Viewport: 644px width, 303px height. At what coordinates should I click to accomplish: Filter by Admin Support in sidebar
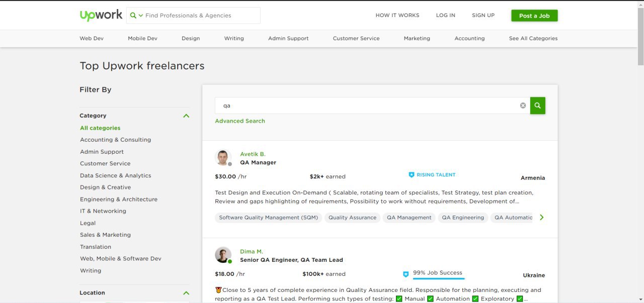(x=102, y=152)
